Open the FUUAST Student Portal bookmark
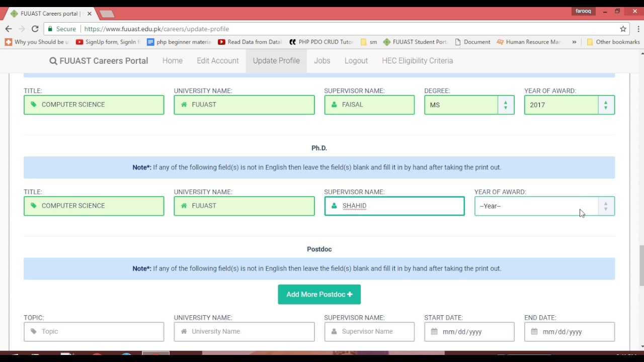This screenshot has width=644, height=362. pos(415,42)
